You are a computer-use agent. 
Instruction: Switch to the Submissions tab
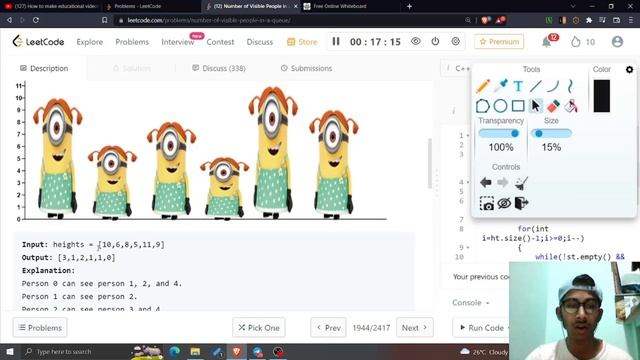coord(306,68)
